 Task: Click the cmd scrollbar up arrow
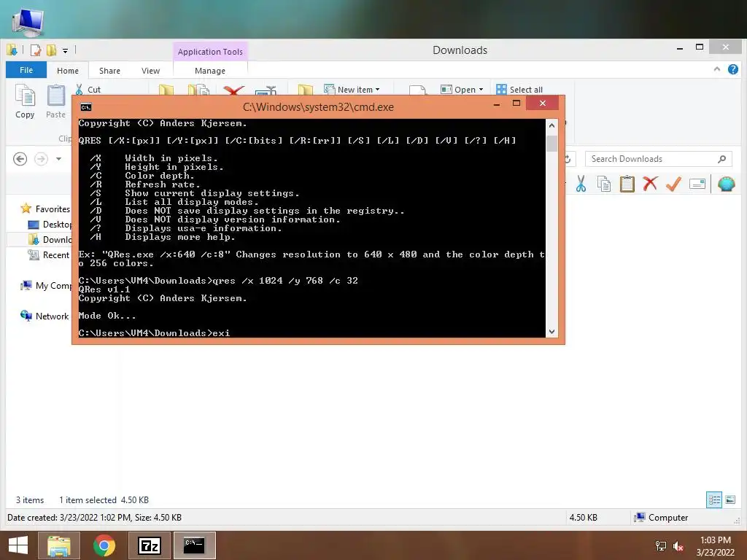click(551, 125)
